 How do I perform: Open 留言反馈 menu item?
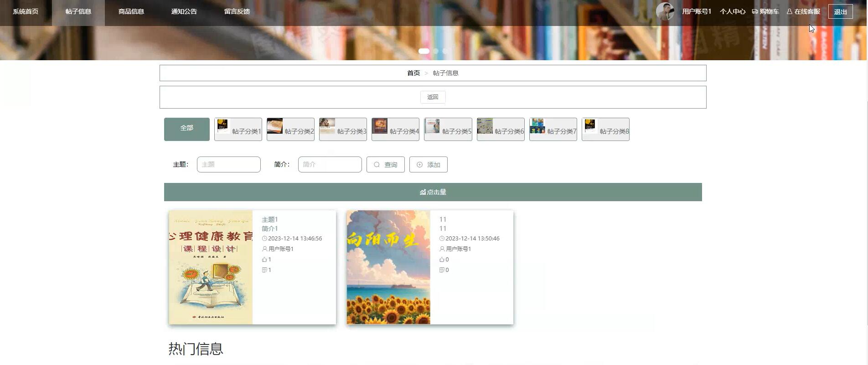click(x=237, y=11)
